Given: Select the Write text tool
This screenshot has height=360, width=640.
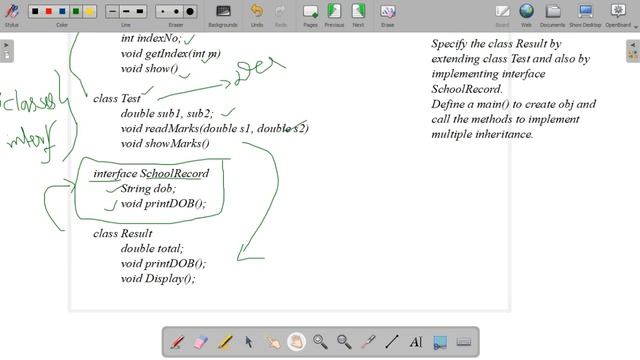Looking at the screenshot, I should (x=416, y=342).
